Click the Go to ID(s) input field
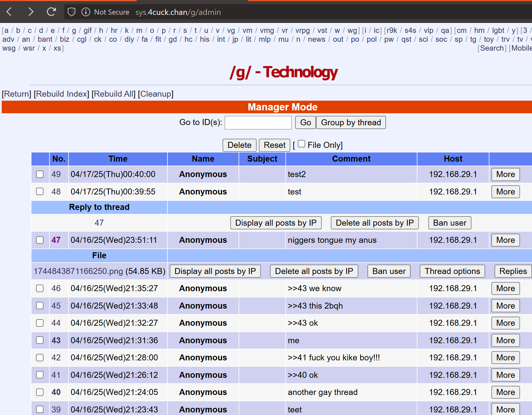532x415 pixels. click(x=258, y=122)
